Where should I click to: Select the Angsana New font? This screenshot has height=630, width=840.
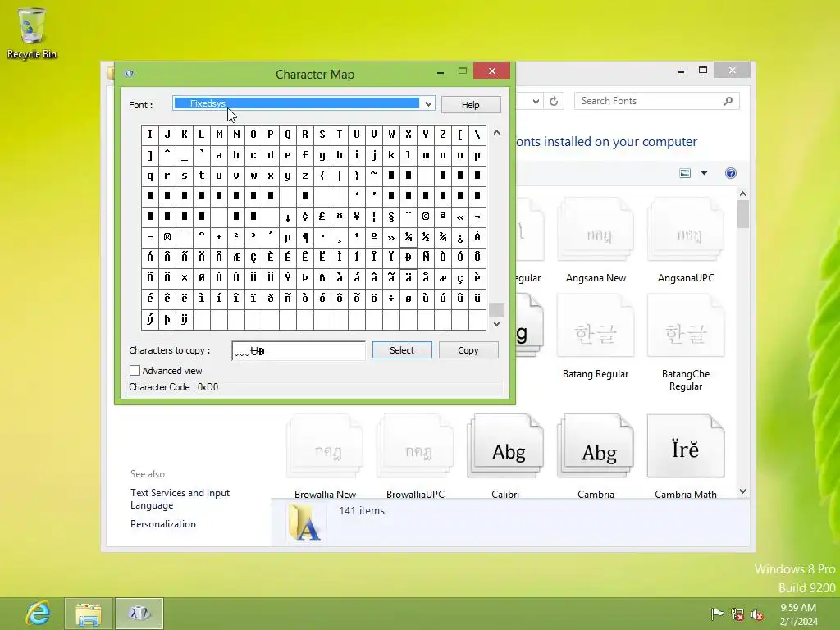(596, 240)
